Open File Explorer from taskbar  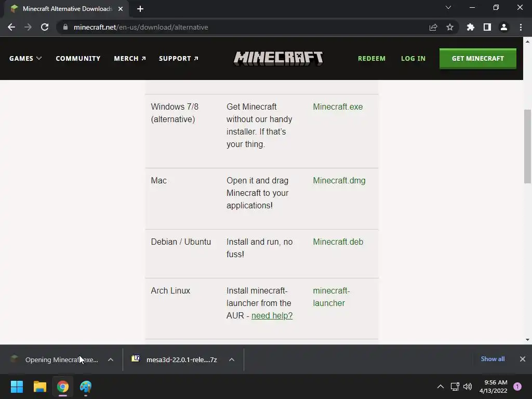(39, 387)
